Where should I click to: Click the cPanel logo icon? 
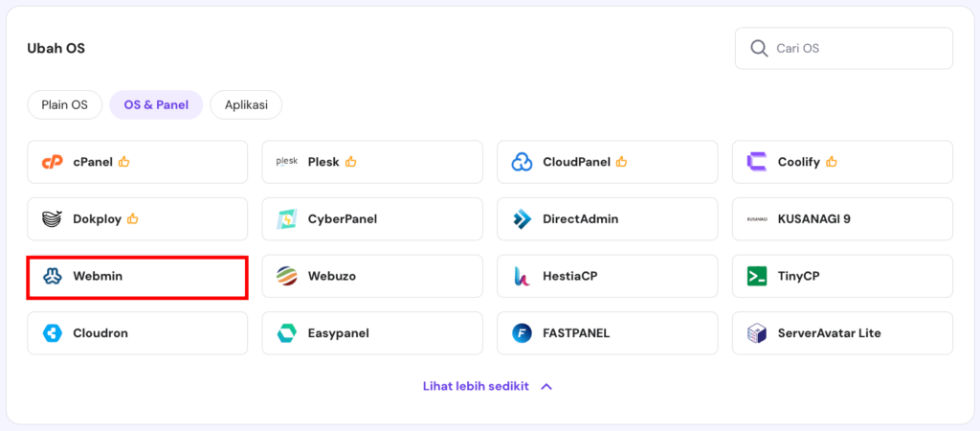click(x=52, y=162)
